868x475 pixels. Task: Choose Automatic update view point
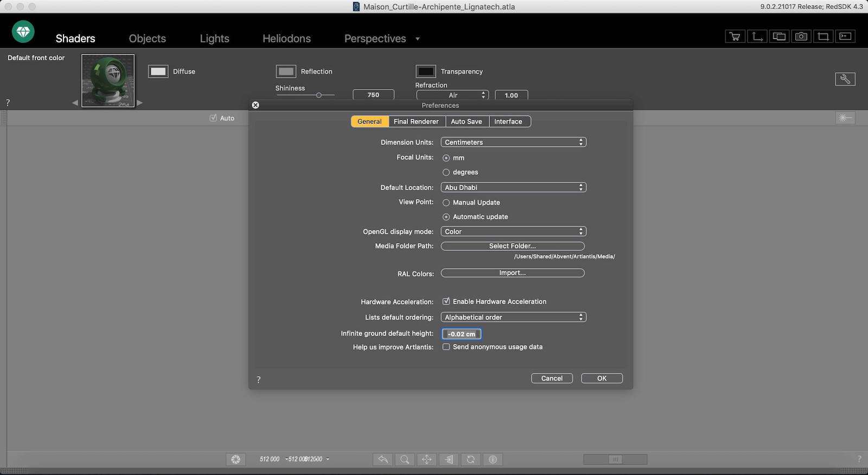446,217
